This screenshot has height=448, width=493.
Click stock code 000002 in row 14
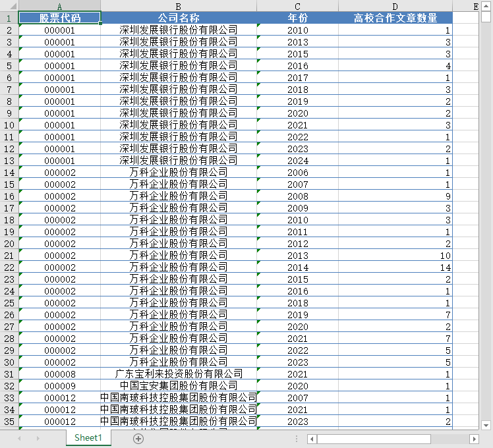point(60,173)
